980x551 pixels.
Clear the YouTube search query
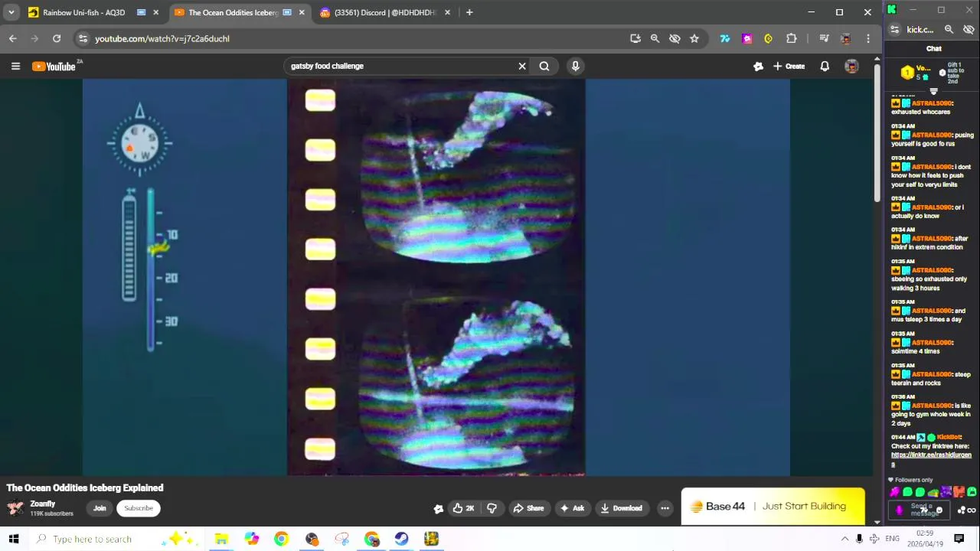(522, 67)
